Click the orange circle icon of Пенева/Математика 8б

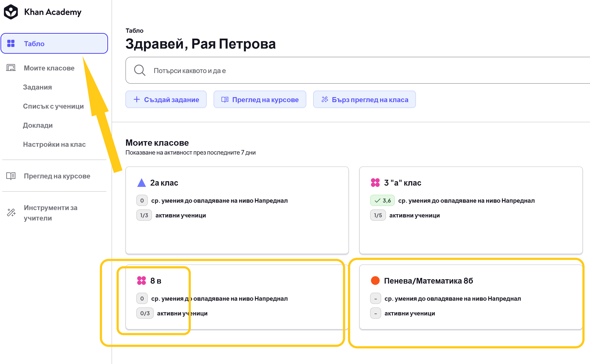[x=375, y=281]
